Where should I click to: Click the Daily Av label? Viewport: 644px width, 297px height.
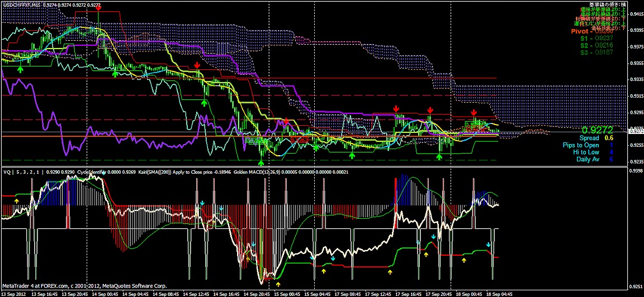(x=588, y=159)
